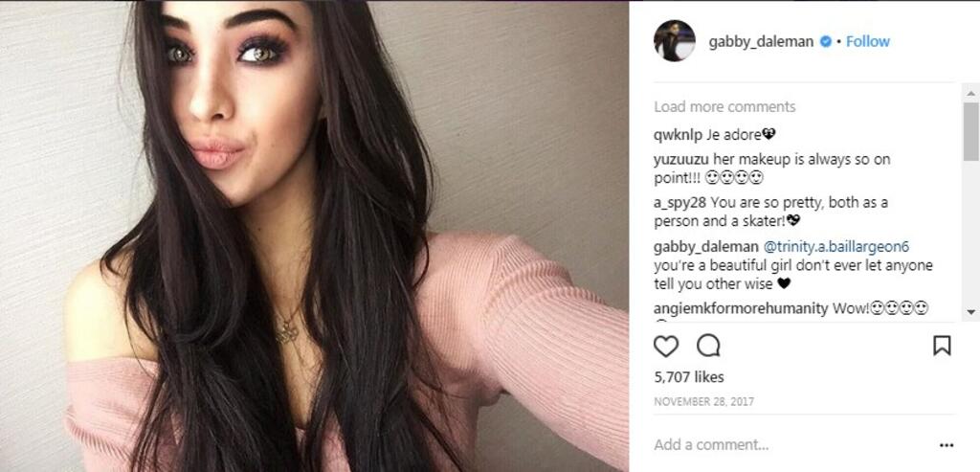Open the November 28, 2017 timestamp link
Image resolution: width=980 pixels, height=472 pixels.
[x=703, y=402]
